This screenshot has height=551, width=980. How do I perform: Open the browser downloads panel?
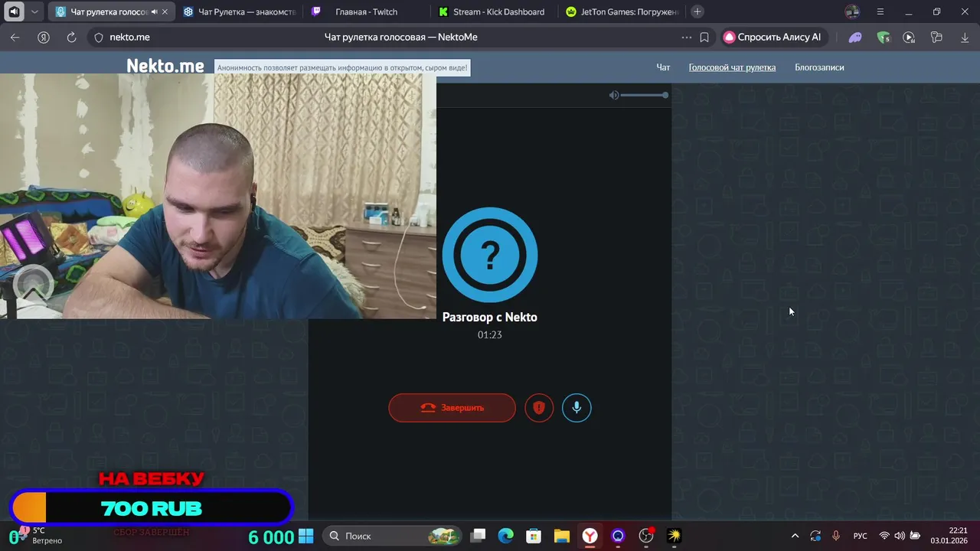pyautogui.click(x=965, y=37)
